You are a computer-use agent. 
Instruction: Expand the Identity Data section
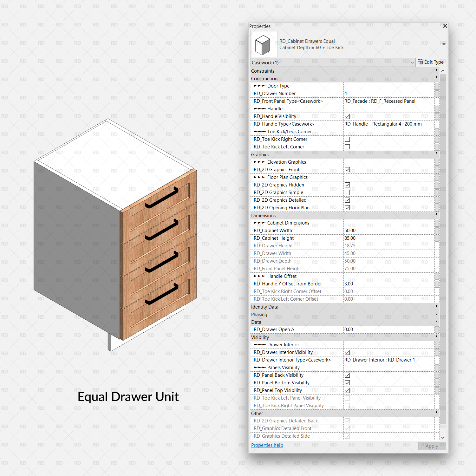pyautogui.click(x=436, y=307)
